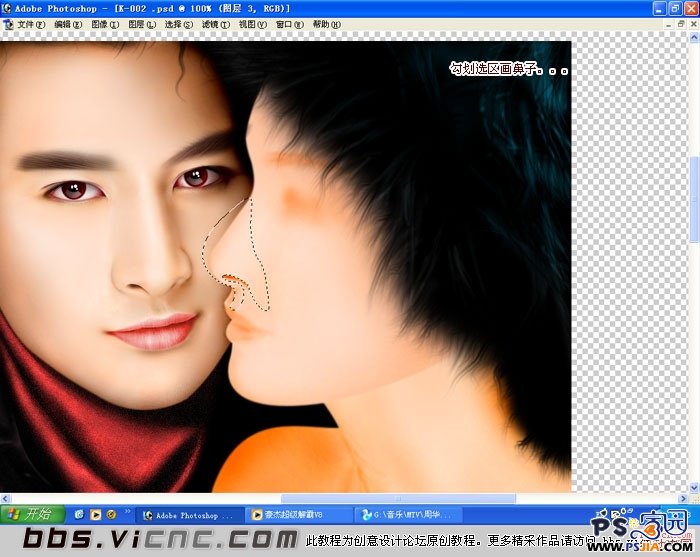Click the Photoshop document icon in menu bar
Screen dimensions: 700x557
tap(8, 25)
